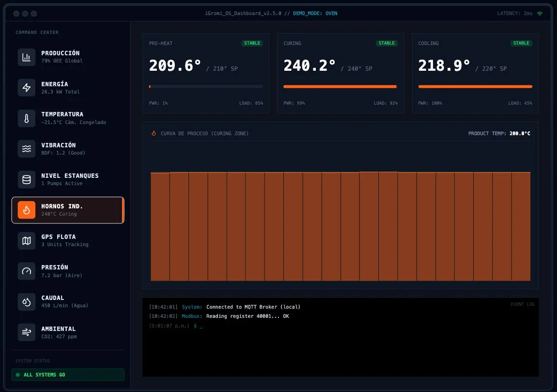Click the Producción bar chart icon

point(27,57)
